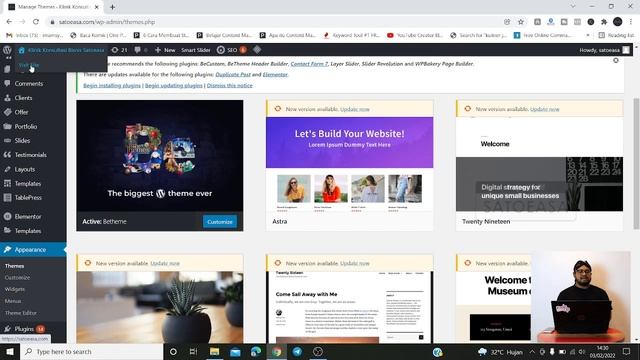
Task: Open Reading list in bookmarks bar
Action: [x=616, y=35]
